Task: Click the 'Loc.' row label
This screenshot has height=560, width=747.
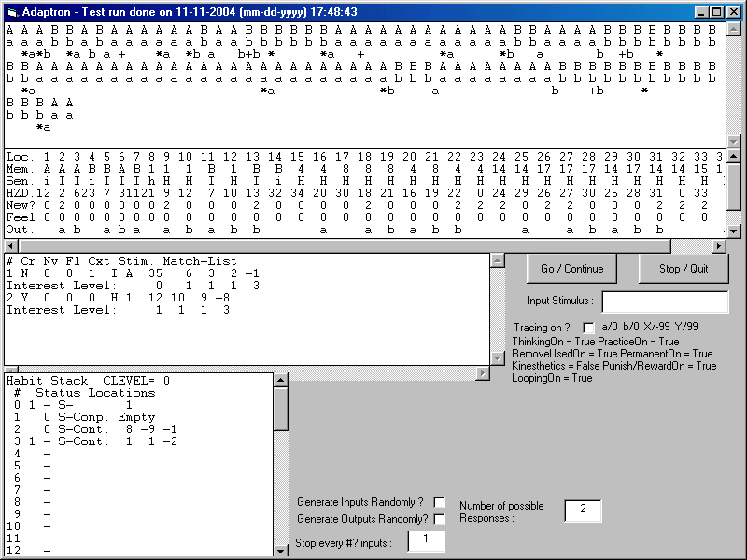Action: click(20, 157)
